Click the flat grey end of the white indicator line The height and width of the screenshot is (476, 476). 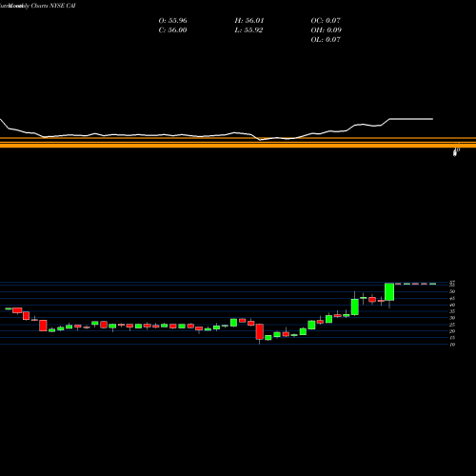411,119
